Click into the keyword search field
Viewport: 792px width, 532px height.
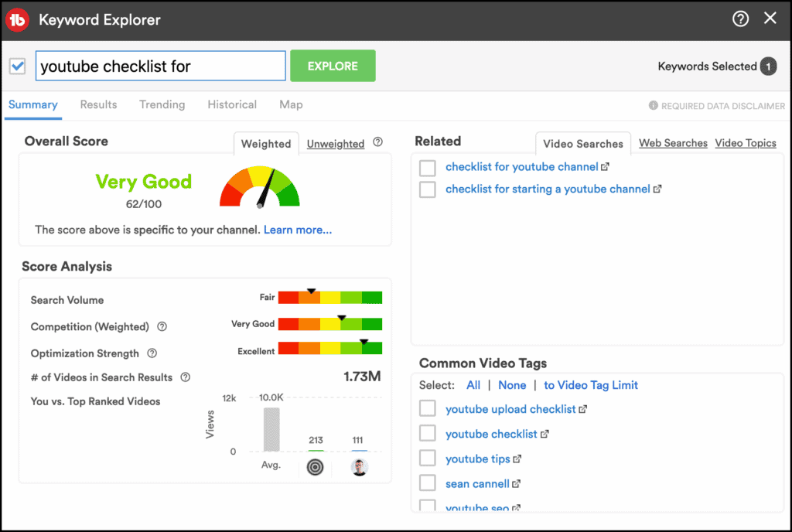[161, 66]
